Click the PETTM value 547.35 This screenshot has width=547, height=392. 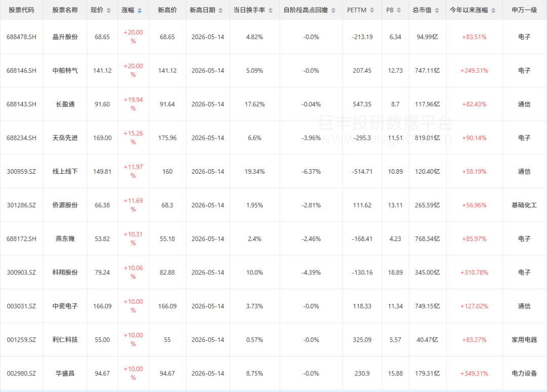click(362, 104)
